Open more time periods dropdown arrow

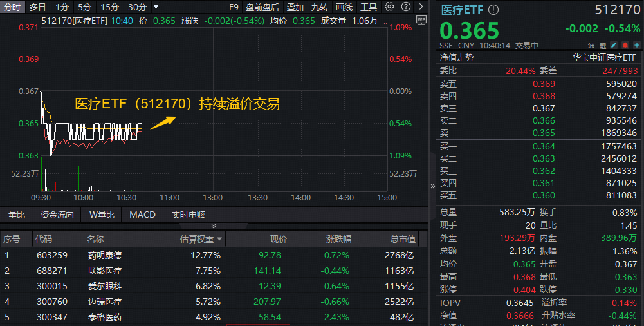156,7
